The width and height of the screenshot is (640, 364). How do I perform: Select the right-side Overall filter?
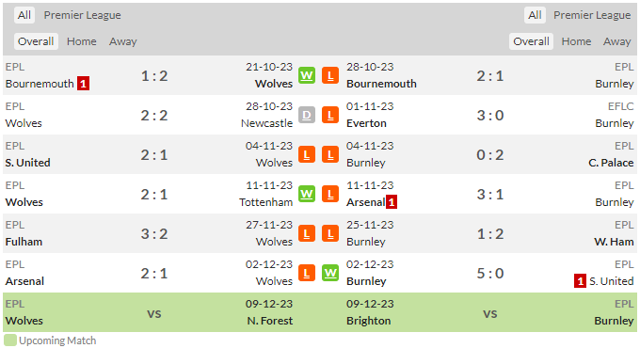coord(531,41)
